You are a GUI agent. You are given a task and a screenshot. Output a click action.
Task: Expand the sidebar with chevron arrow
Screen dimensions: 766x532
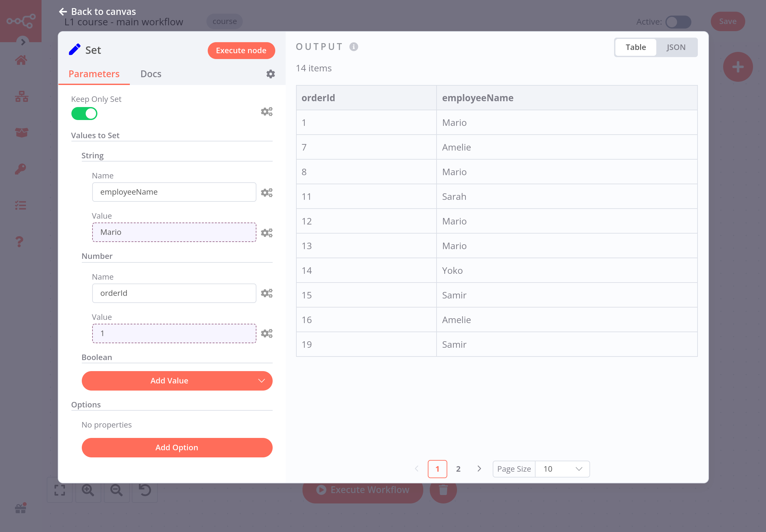pyautogui.click(x=23, y=42)
